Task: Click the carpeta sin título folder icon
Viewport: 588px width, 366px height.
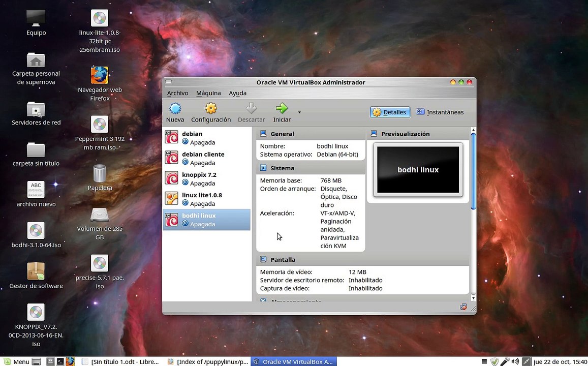Action: pyautogui.click(x=36, y=150)
